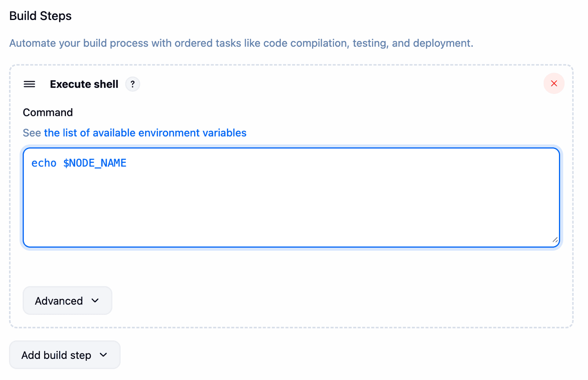Open help for Execute shell
Screen dimensions: 588x380
pos(132,84)
